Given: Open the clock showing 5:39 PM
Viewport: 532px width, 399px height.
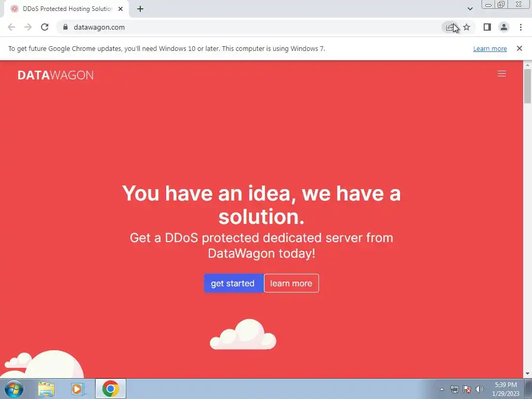Looking at the screenshot, I should [506, 389].
